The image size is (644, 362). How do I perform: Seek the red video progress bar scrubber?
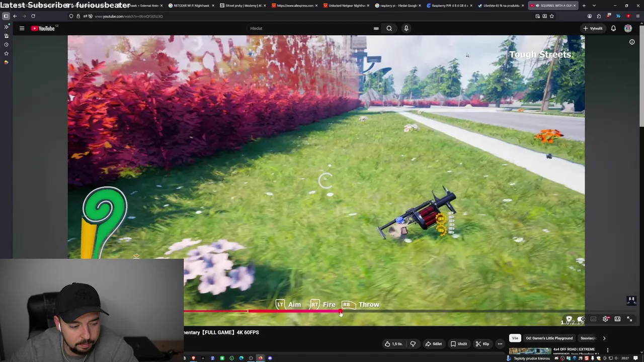coord(341,312)
